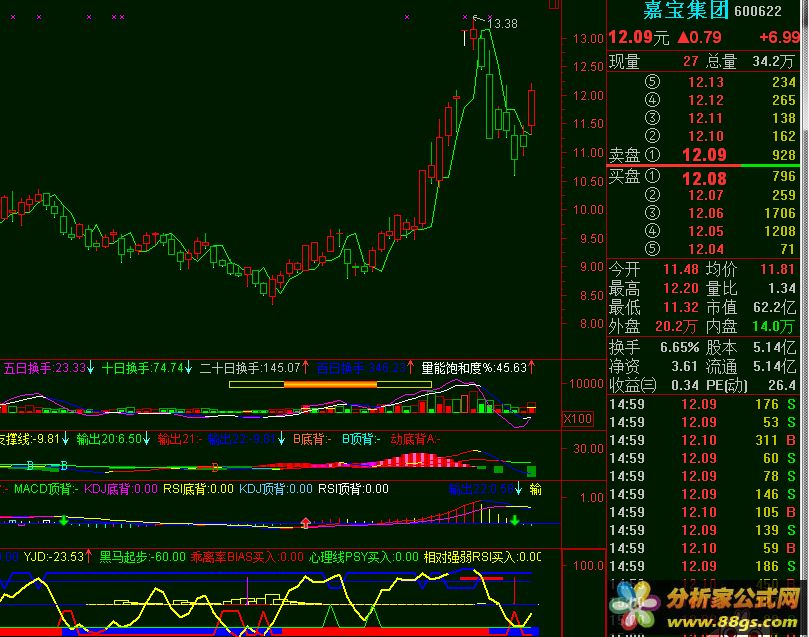809x637 pixels.
Task: Click the orange segment of the turnover bar
Action: (330, 385)
